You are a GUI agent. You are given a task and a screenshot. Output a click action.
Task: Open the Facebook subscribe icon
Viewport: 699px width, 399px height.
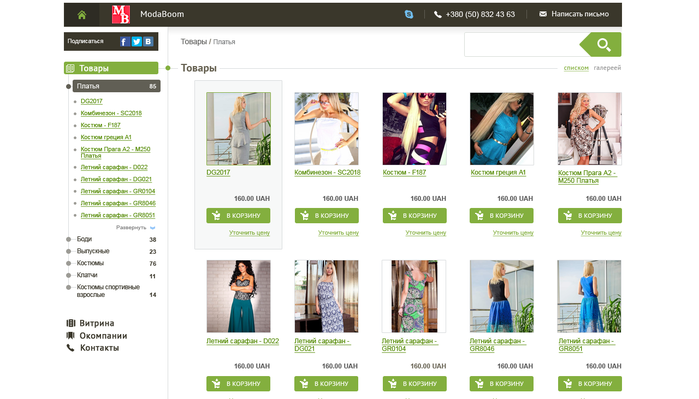tap(124, 41)
